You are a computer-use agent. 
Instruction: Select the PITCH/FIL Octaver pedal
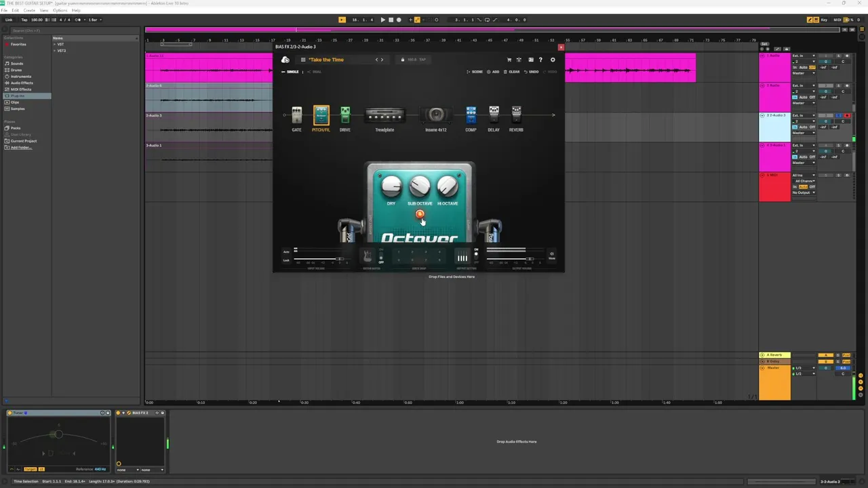tap(321, 115)
